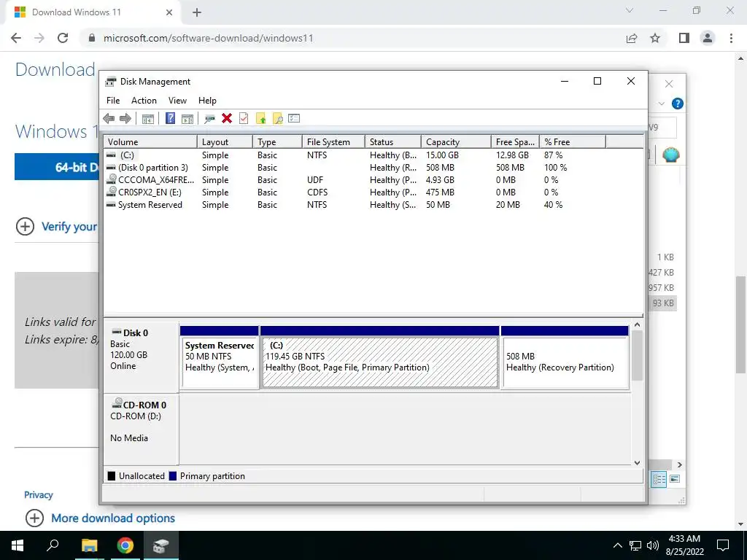The image size is (747, 560).
Task: Open notification center icon in taskbar
Action: click(x=723, y=545)
